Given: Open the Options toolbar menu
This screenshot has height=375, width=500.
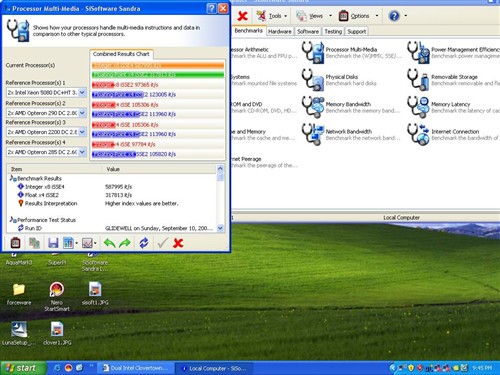Looking at the screenshot, I should pyautogui.click(x=359, y=16).
